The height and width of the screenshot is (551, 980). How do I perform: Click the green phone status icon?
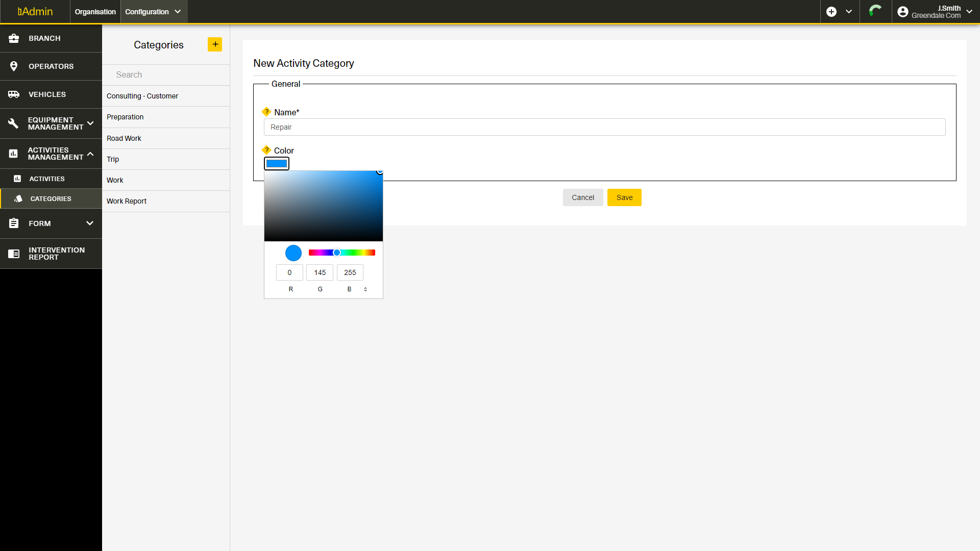(875, 11)
